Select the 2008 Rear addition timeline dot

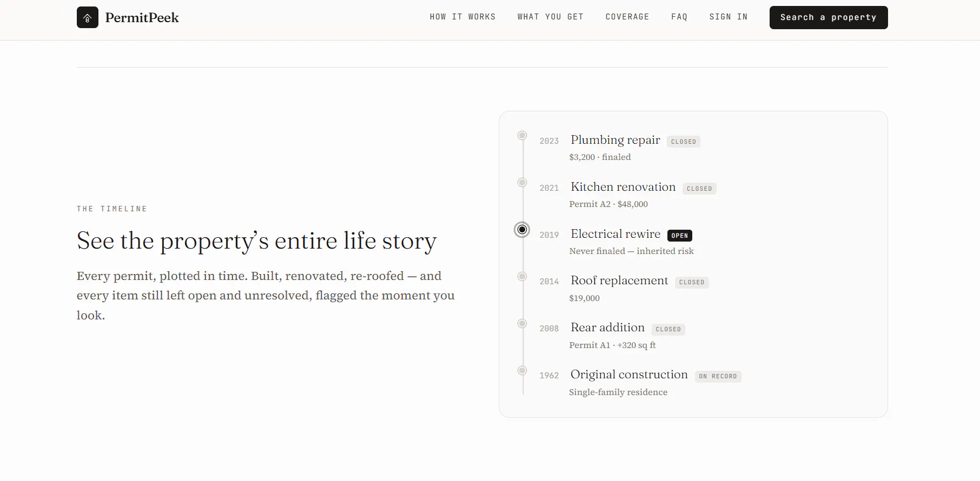tap(522, 324)
